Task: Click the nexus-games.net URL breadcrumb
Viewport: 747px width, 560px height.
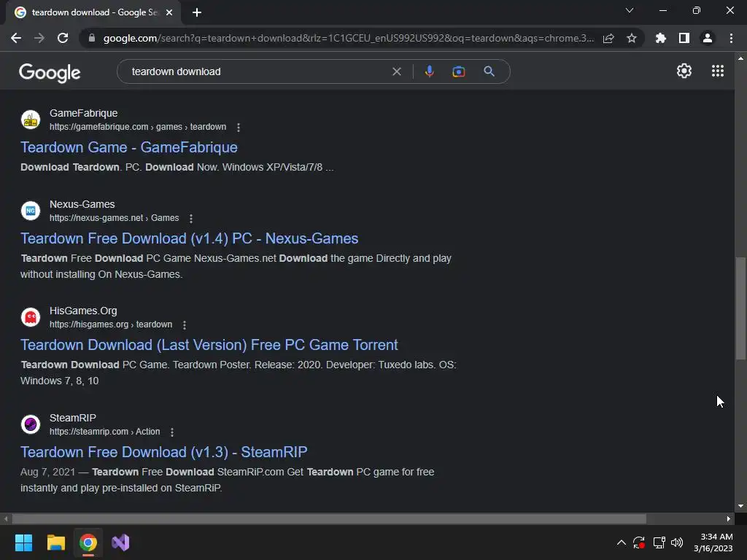Action: coord(115,218)
